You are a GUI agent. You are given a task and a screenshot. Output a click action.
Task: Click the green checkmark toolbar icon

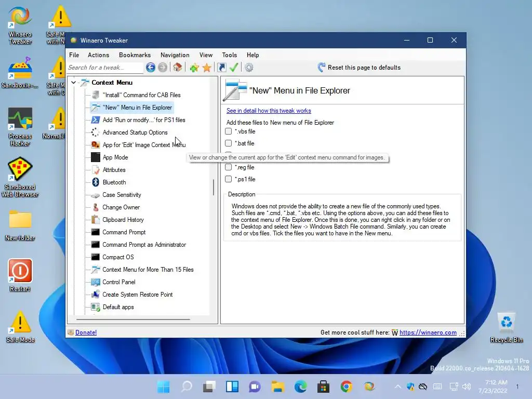[x=233, y=68]
